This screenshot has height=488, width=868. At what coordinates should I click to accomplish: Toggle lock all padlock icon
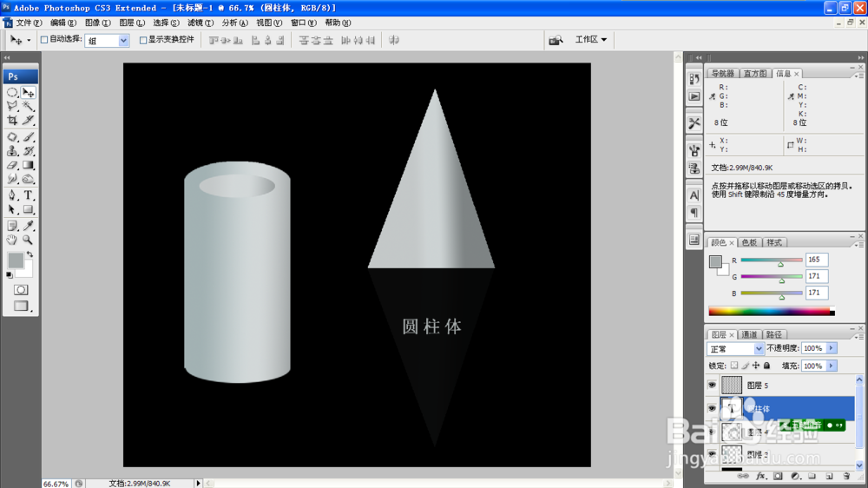click(x=766, y=366)
